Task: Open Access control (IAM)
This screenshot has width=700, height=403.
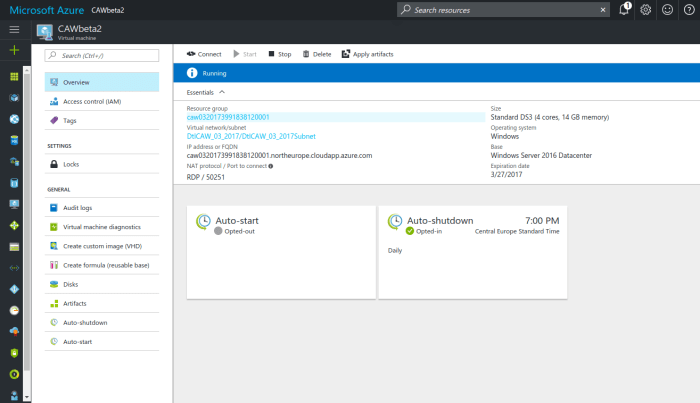Action: 102,101
